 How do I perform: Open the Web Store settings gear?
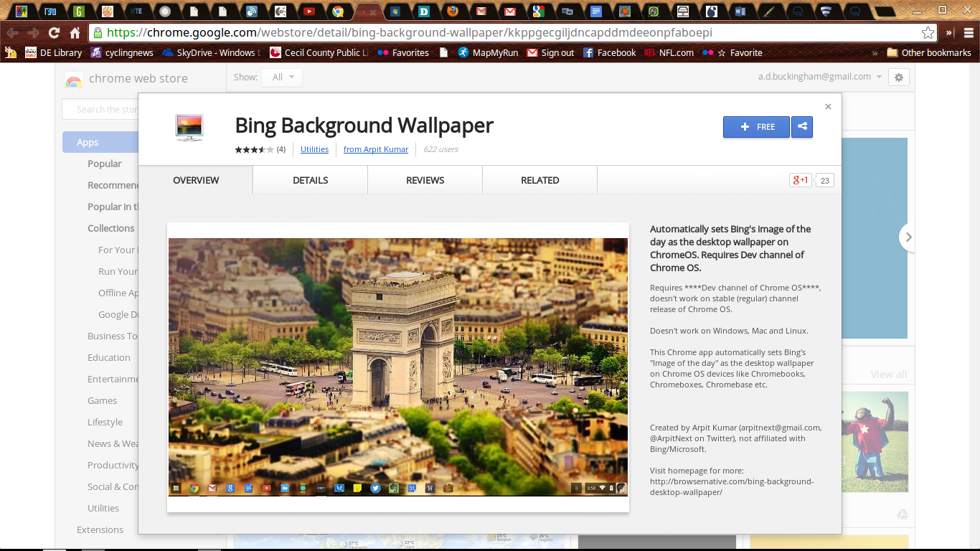click(x=899, y=77)
